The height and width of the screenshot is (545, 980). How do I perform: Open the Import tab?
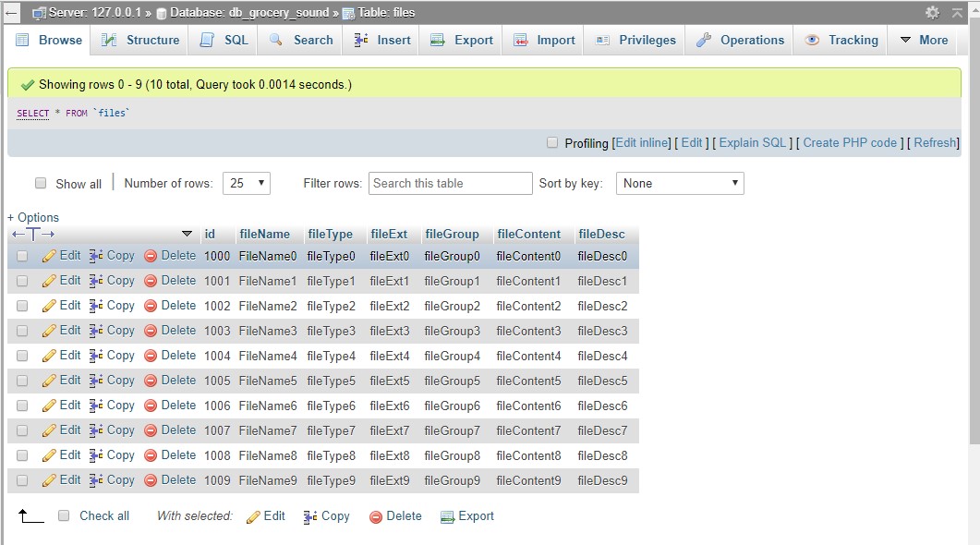(x=544, y=40)
